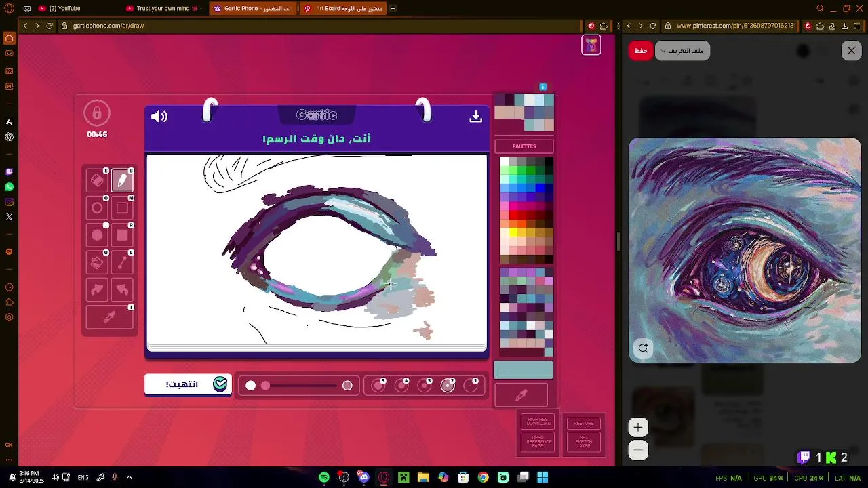Open Twitch in the Opera sidebar

(9, 172)
